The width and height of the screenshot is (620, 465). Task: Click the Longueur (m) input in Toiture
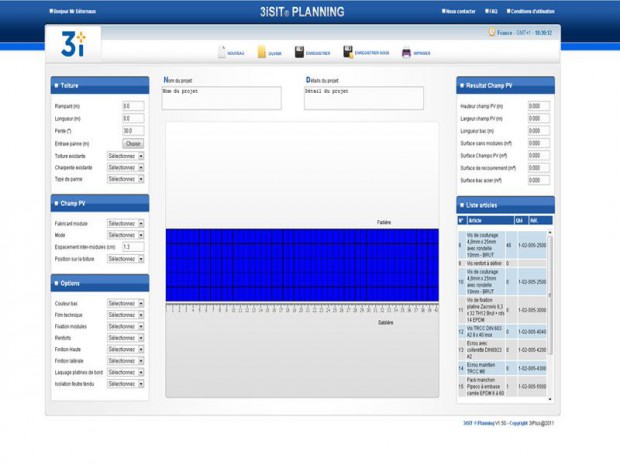tap(133, 118)
